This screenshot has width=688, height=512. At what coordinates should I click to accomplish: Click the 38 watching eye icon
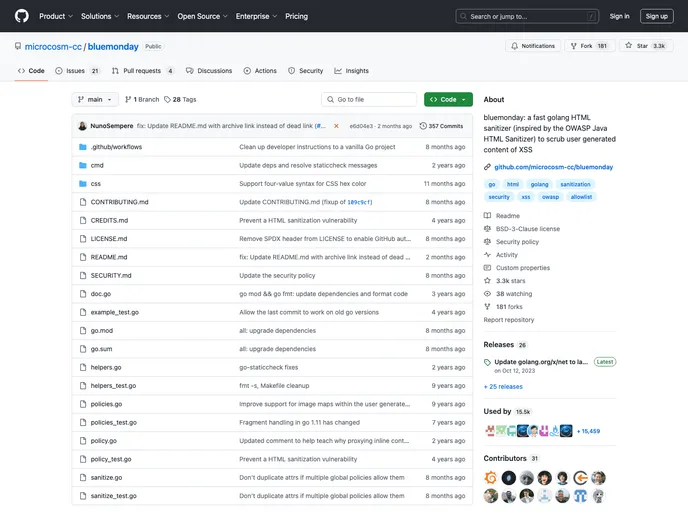coord(487,294)
